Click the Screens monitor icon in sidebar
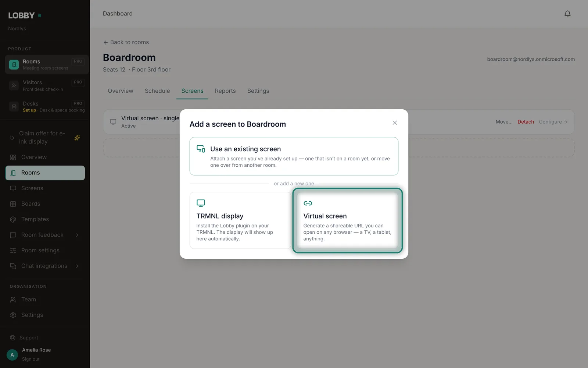This screenshot has width=588, height=368. [x=13, y=188]
